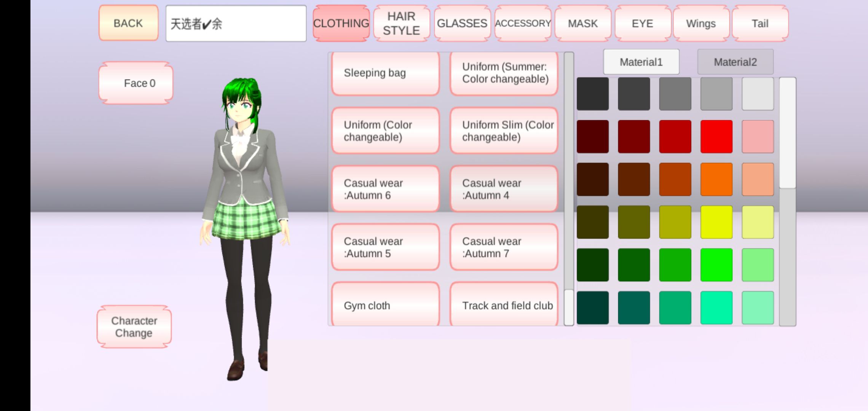Screen dimensions: 868x411
Task: Select the Material1 tab
Action: coord(641,62)
